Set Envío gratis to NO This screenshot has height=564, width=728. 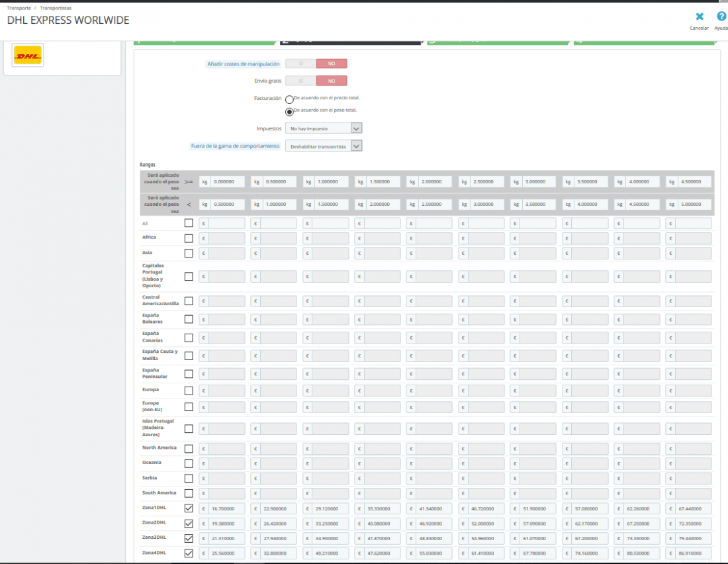coord(332,81)
